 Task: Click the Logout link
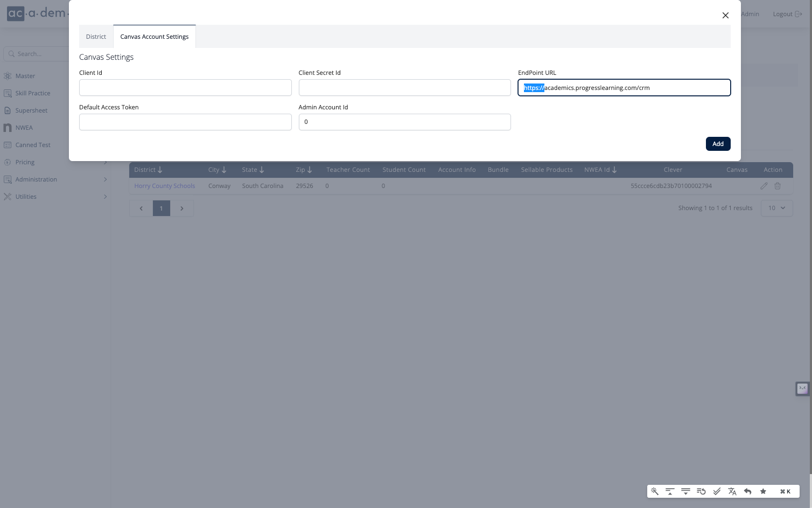[x=787, y=14]
